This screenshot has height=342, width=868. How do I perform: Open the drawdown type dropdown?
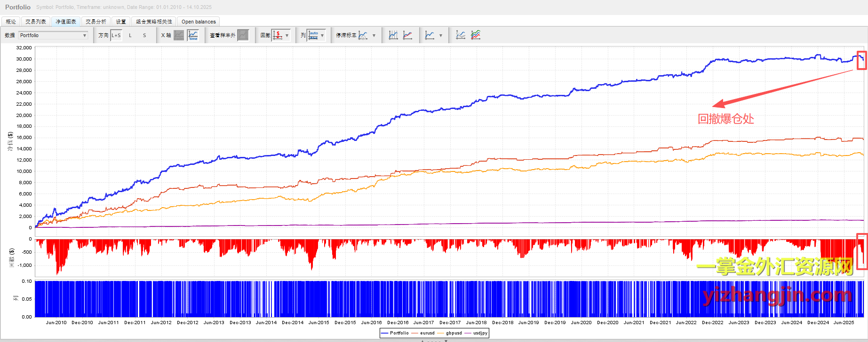pos(287,35)
